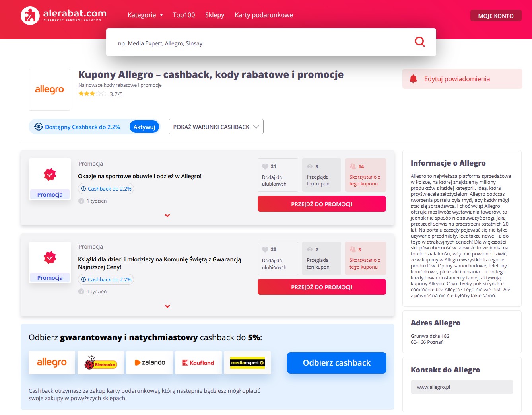The image size is (532, 415).
Task: Click PRZEJDŹ DO PROMOCJI for children's books
Action: pyautogui.click(x=322, y=287)
